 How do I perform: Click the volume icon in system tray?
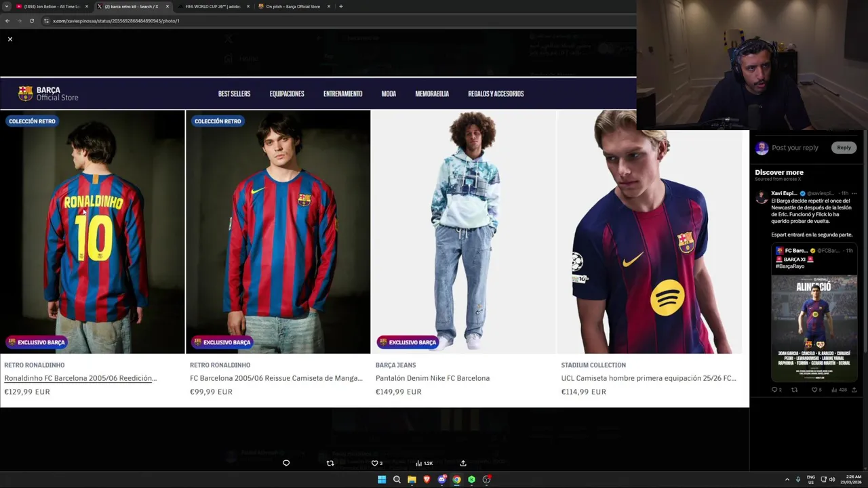click(832, 480)
